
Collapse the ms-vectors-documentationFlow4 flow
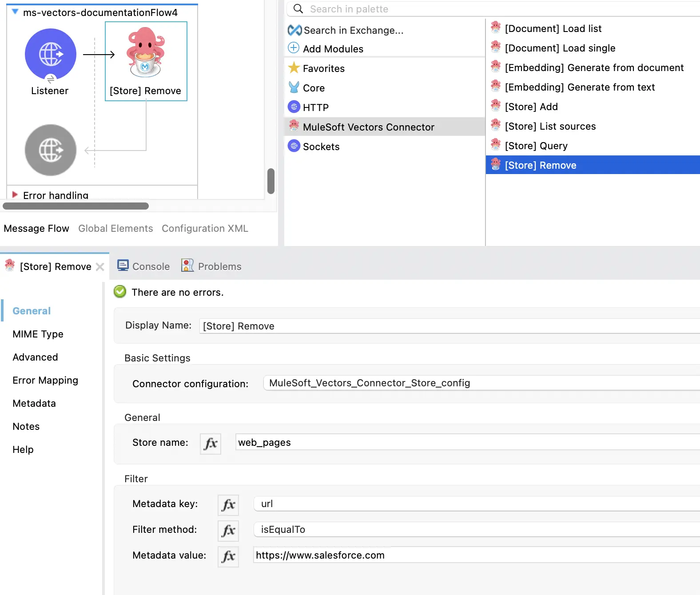click(15, 12)
